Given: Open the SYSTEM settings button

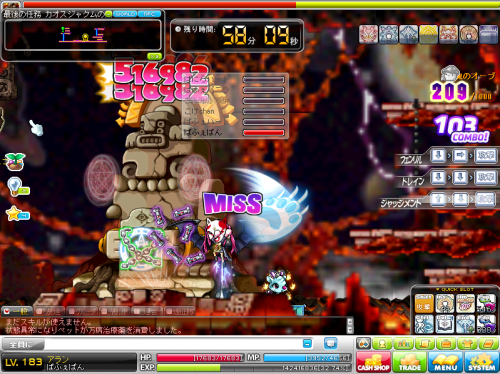Looking at the screenshot, I should [x=481, y=362].
